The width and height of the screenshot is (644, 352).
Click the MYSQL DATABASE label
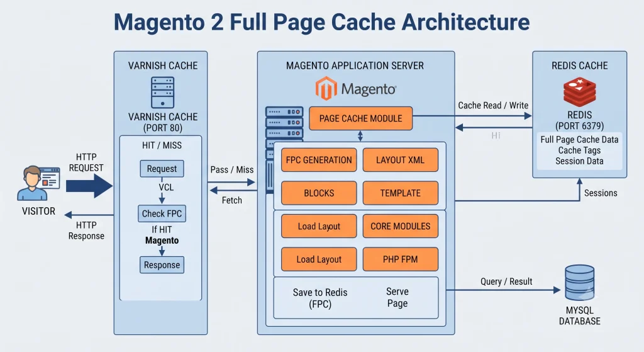point(579,315)
